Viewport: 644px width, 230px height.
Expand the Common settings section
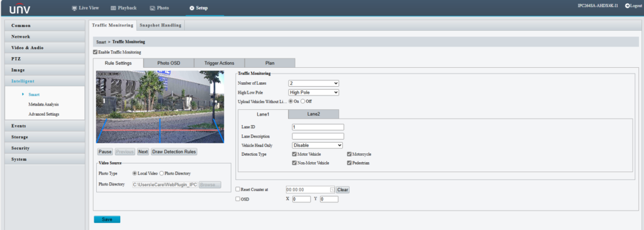45,26
